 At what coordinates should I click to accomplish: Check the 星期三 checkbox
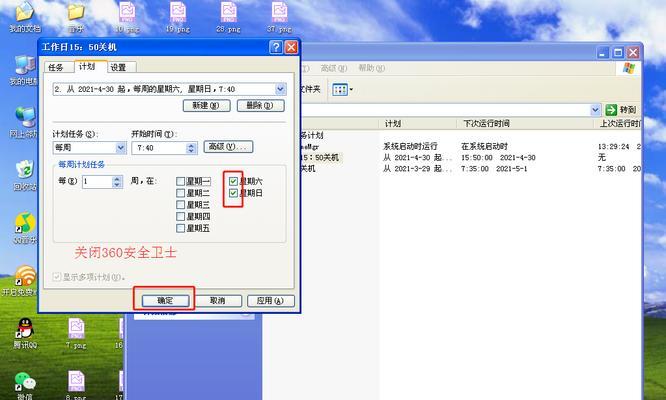180,205
